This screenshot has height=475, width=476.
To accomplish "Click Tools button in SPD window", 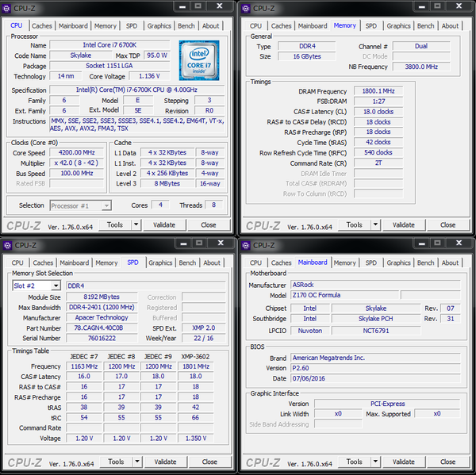I will [x=117, y=462].
